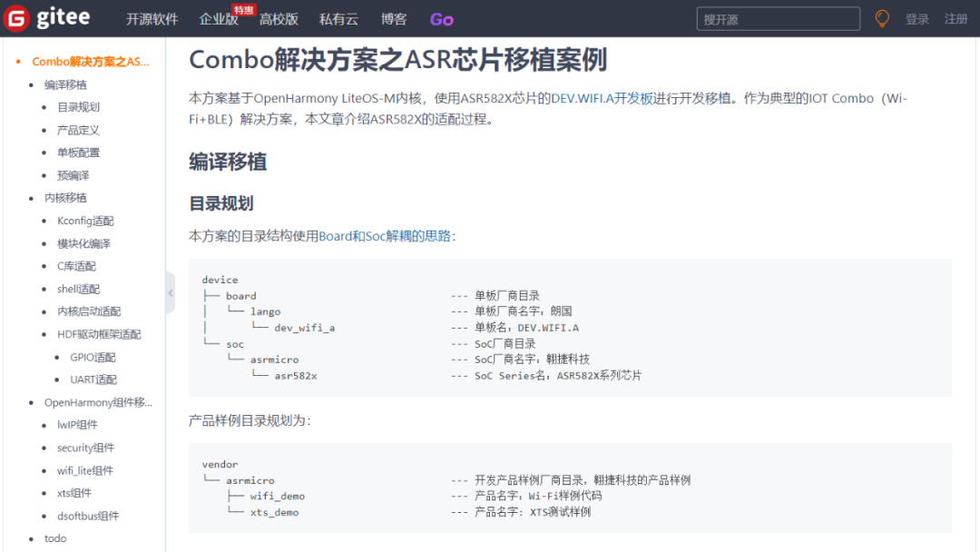Open the 开发软件 menu
This screenshot has height=552, width=980.
click(151, 18)
